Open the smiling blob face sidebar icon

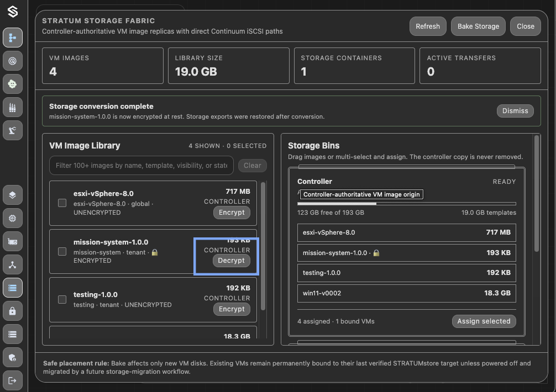point(13,84)
